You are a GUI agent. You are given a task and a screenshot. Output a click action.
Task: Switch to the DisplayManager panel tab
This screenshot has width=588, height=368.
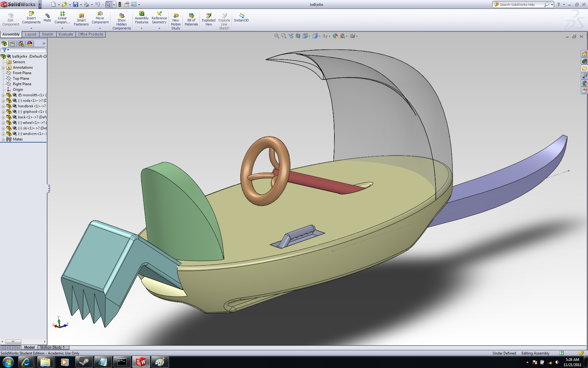pyautogui.click(x=30, y=44)
